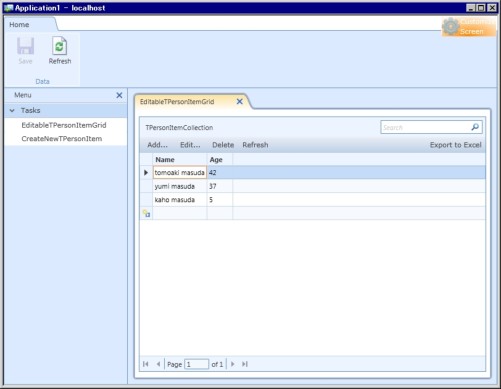Image resolution: width=501 pixels, height=389 pixels.
Task: Close the Menu panel
Action: pos(119,95)
